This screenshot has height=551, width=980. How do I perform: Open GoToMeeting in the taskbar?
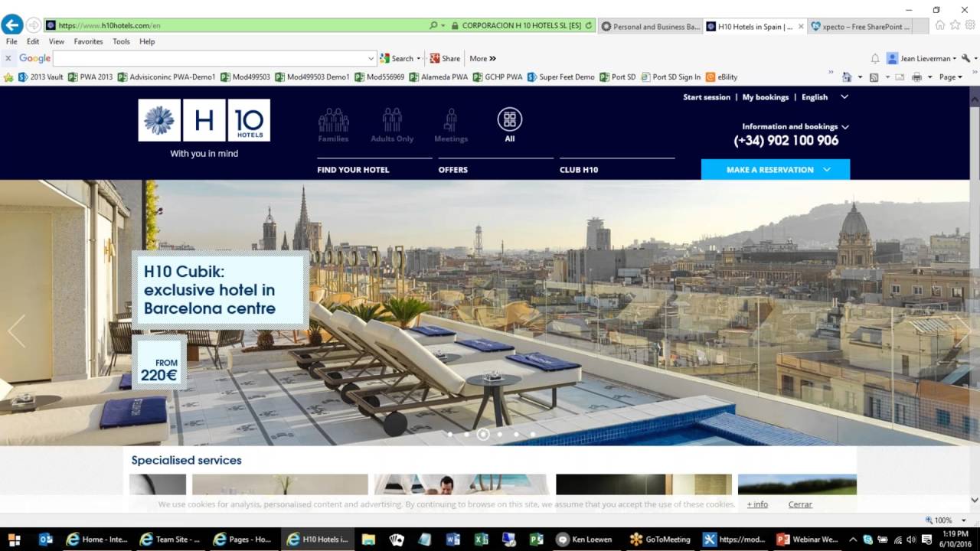[660, 539]
